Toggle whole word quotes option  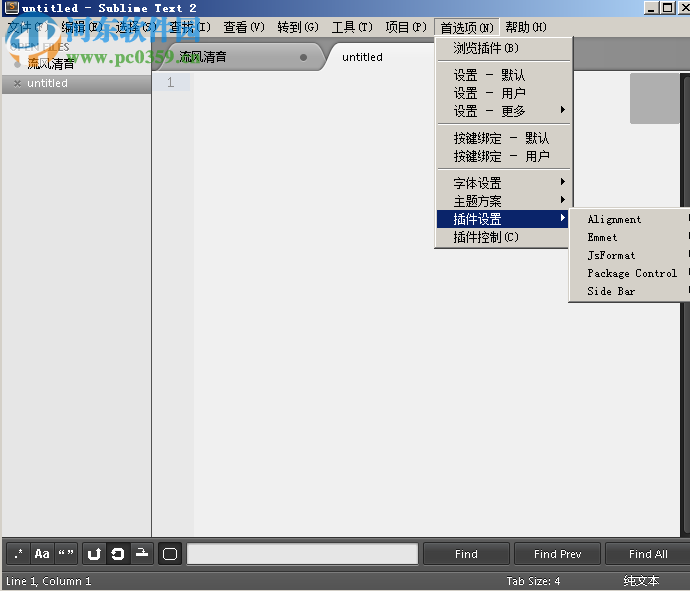coord(66,554)
